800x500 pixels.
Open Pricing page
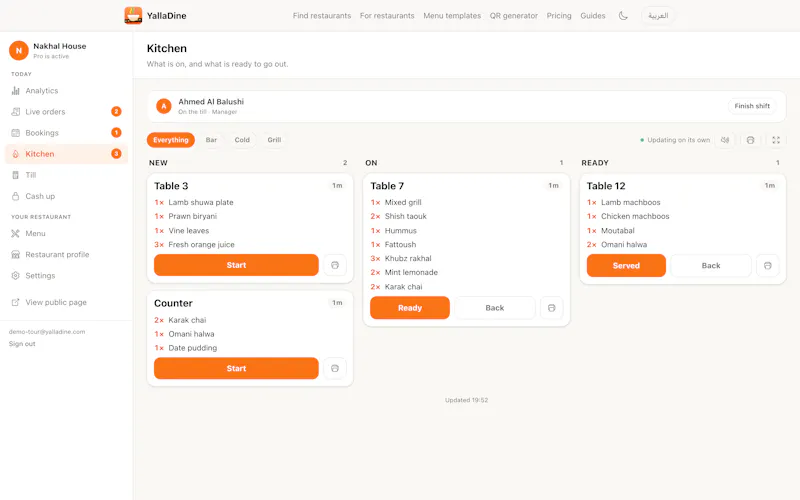tap(559, 16)
